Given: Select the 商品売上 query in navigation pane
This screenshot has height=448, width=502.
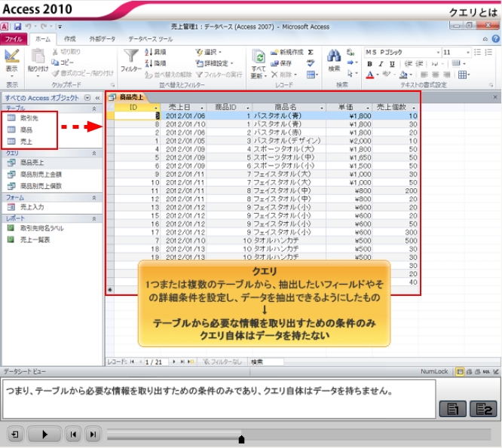Looking at the screenshot, I should 26,163.
